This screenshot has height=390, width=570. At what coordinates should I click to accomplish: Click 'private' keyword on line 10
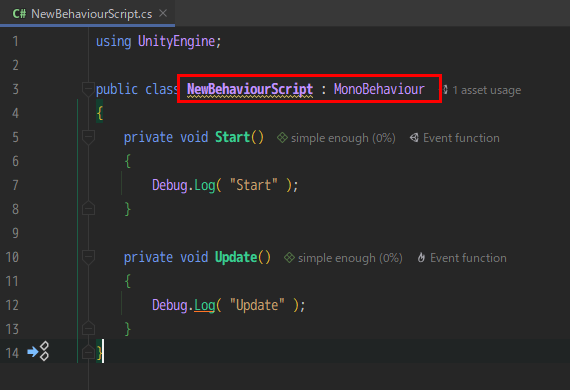tap(148, 257)
